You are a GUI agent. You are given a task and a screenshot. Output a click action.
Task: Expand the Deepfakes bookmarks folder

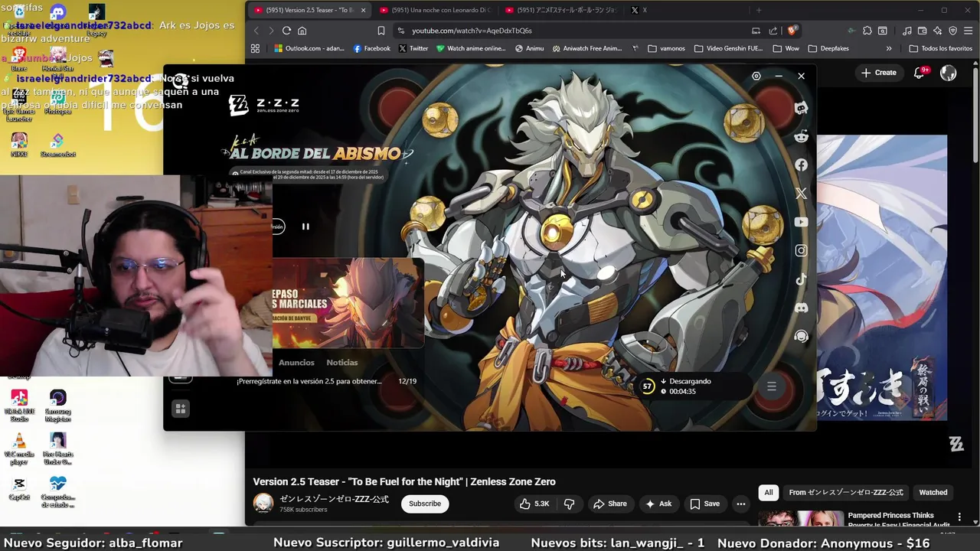[x=828, y=48]
